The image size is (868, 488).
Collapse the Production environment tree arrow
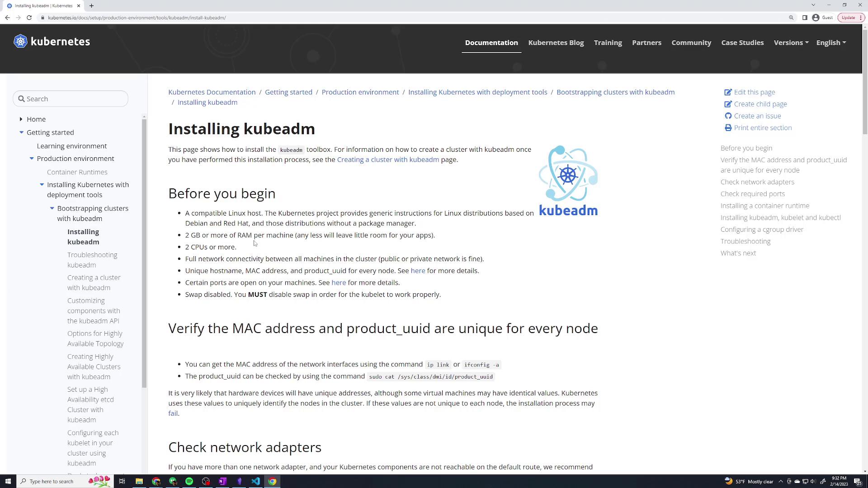point(32,159)
